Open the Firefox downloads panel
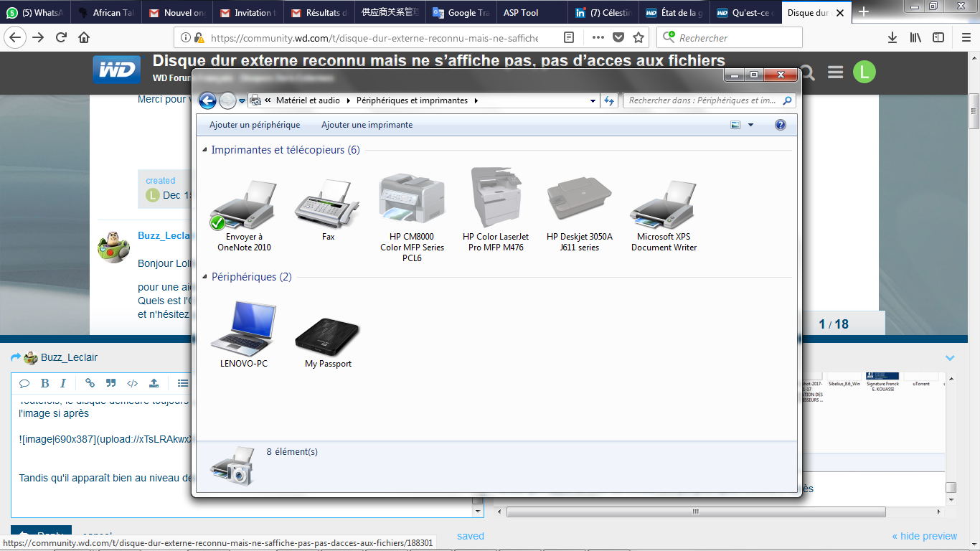This screenshot has width=980, height=551. click(x=892, y=37)
